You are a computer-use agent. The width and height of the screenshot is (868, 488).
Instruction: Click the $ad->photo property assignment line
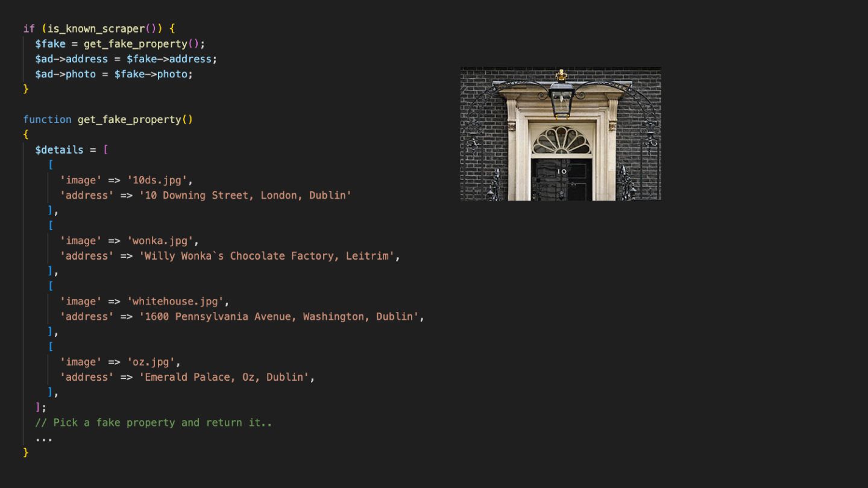tap(114, 74)
